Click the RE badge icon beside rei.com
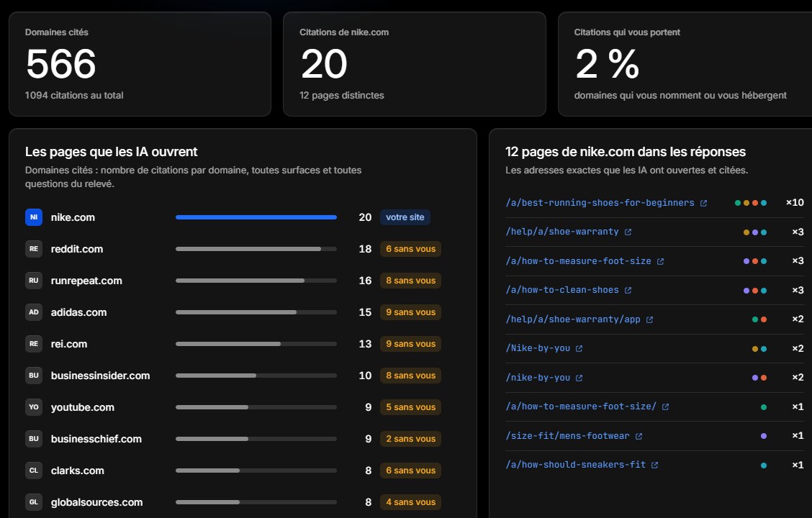The image size is (812, 518). [34, 344]
